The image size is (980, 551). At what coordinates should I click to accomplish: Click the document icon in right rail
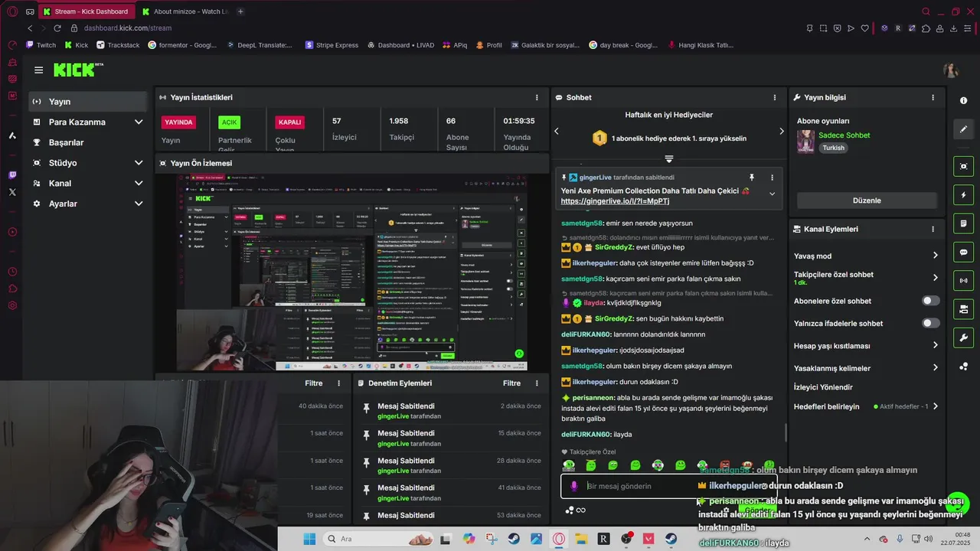(x=963, y=223)
